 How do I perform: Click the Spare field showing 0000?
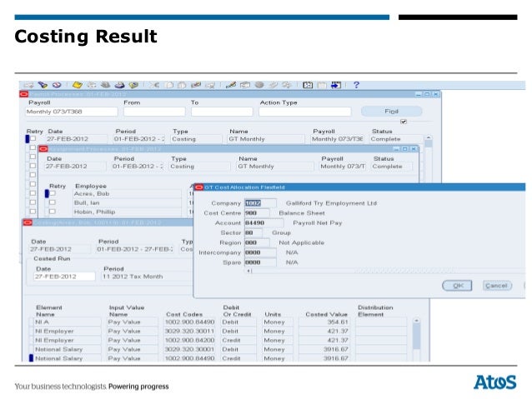click(260, 262)
